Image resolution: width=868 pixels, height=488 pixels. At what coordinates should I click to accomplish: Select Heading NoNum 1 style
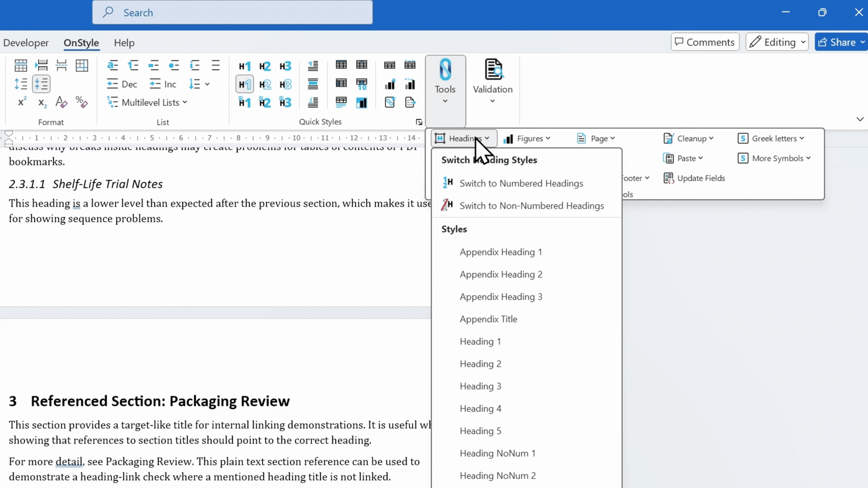tap(526, 453)
